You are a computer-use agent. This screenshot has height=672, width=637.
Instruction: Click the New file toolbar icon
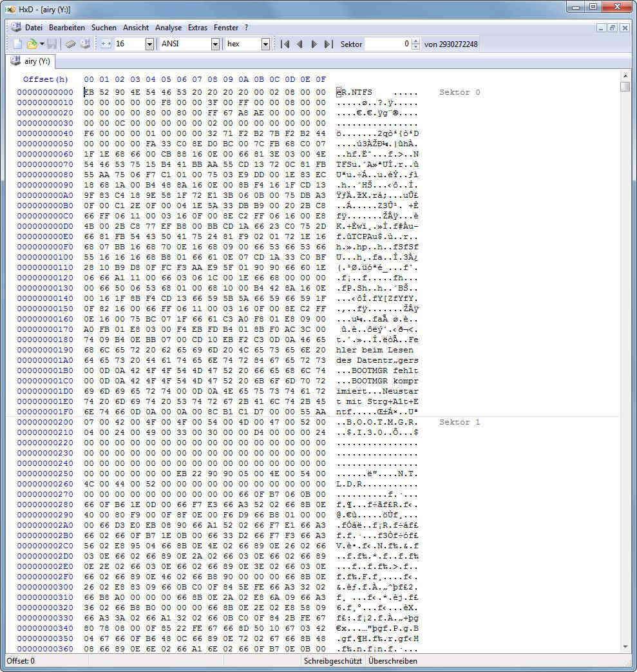(18, 44)
